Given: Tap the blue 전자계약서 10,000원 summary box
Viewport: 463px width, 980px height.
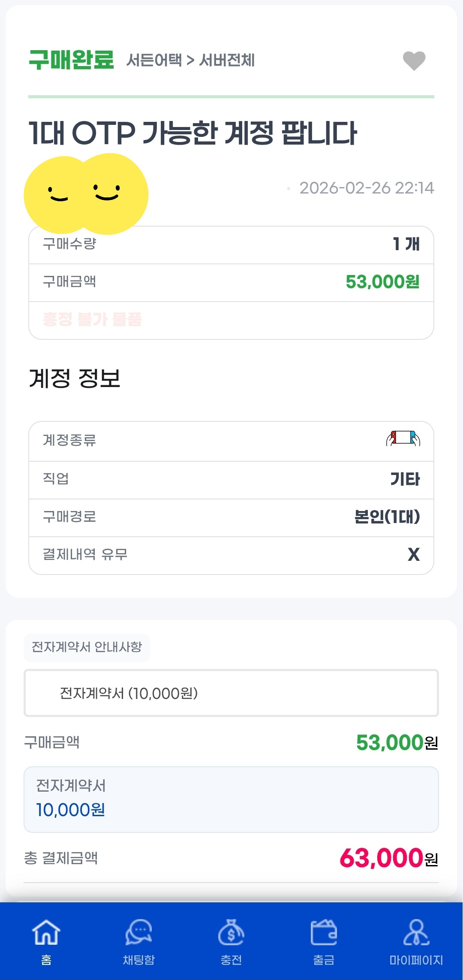Looking at the screenshot, I should 231,799.
